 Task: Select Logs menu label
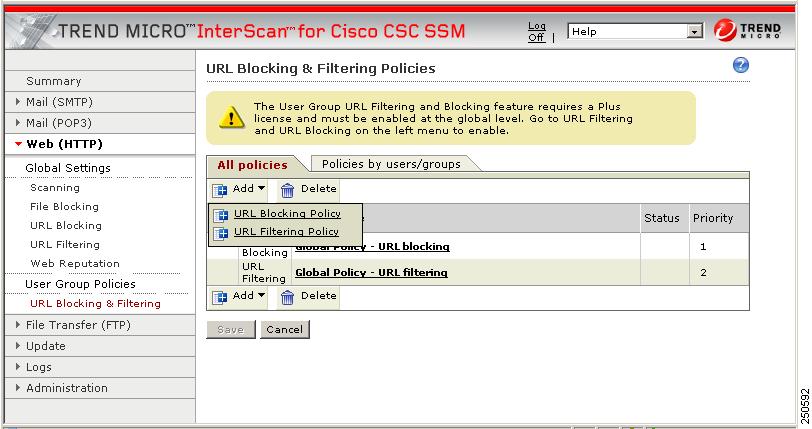[x=39, y=367]
